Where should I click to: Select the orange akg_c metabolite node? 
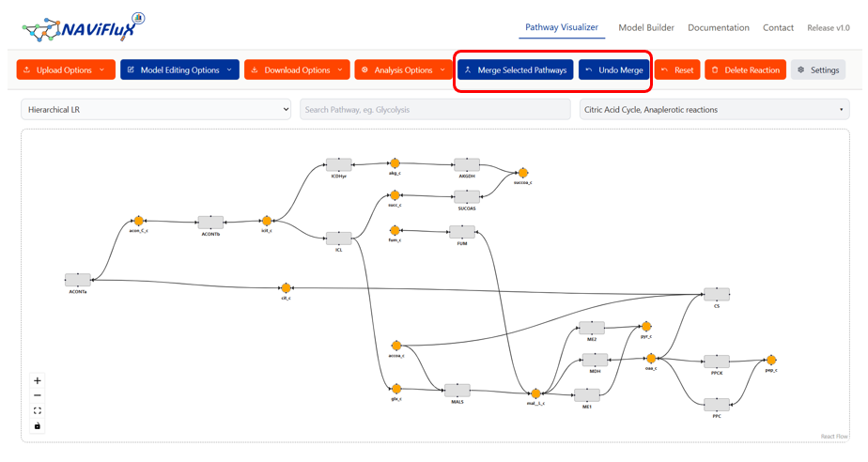tap(395, 162)
